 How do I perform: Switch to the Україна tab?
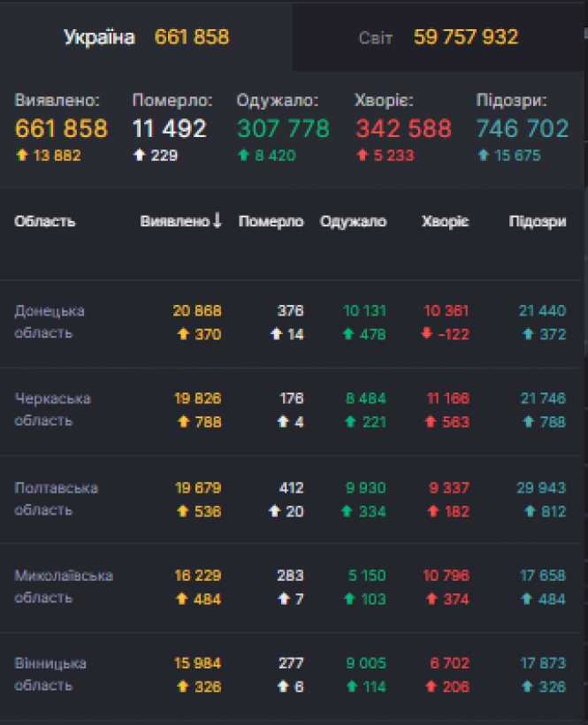click(146, 37)
